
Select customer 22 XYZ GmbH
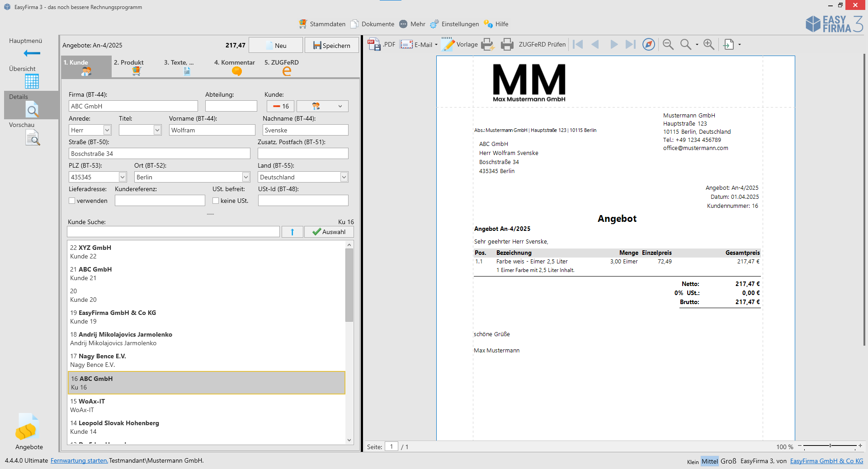[x=206, y=252]
